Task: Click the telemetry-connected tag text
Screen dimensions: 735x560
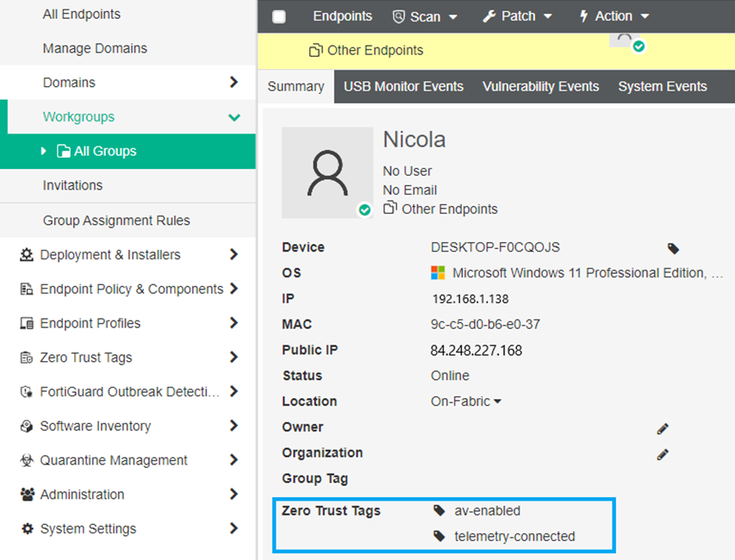Action: tap(514, 537)
